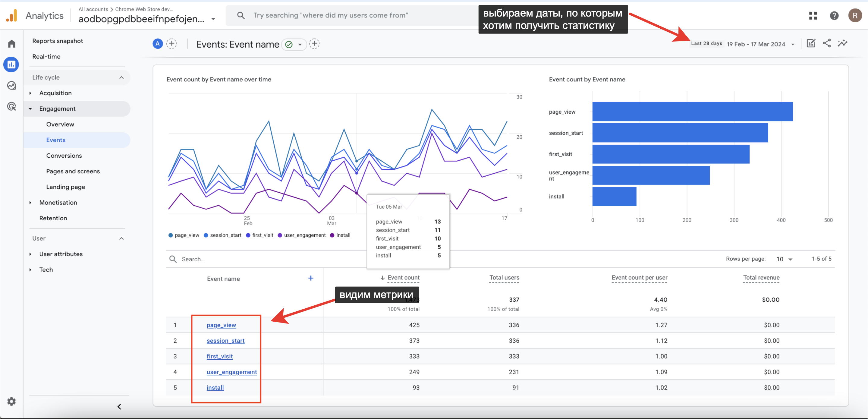The height and width of the screenshot is (419, 868).
Task: Open the session_start event link
Action: tap(225, 341)
